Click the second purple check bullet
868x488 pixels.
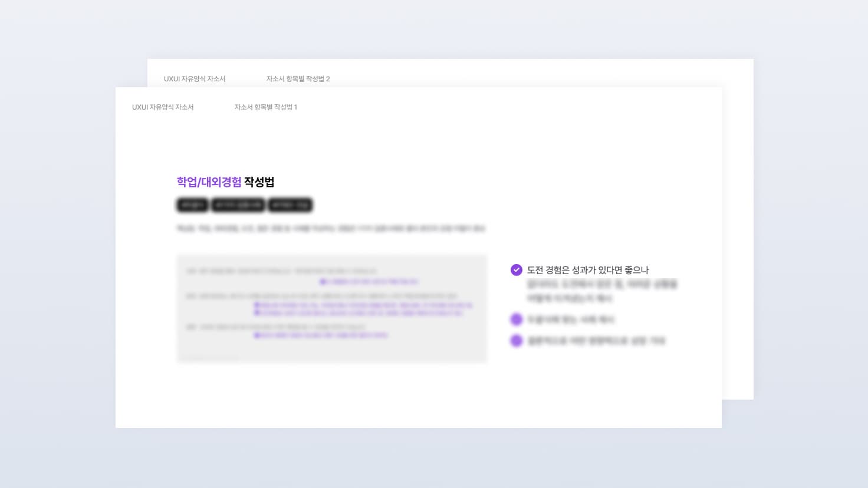(x=516, y=319)
